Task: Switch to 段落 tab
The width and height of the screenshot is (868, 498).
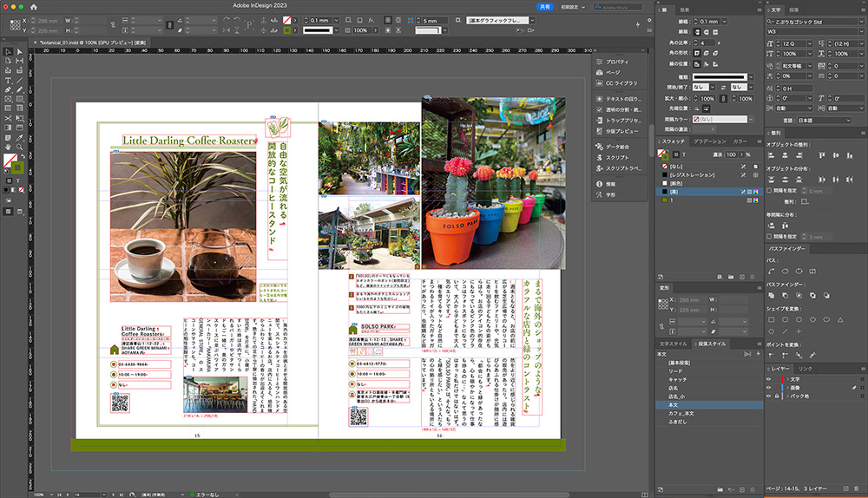Action: [x=794, y=10]
